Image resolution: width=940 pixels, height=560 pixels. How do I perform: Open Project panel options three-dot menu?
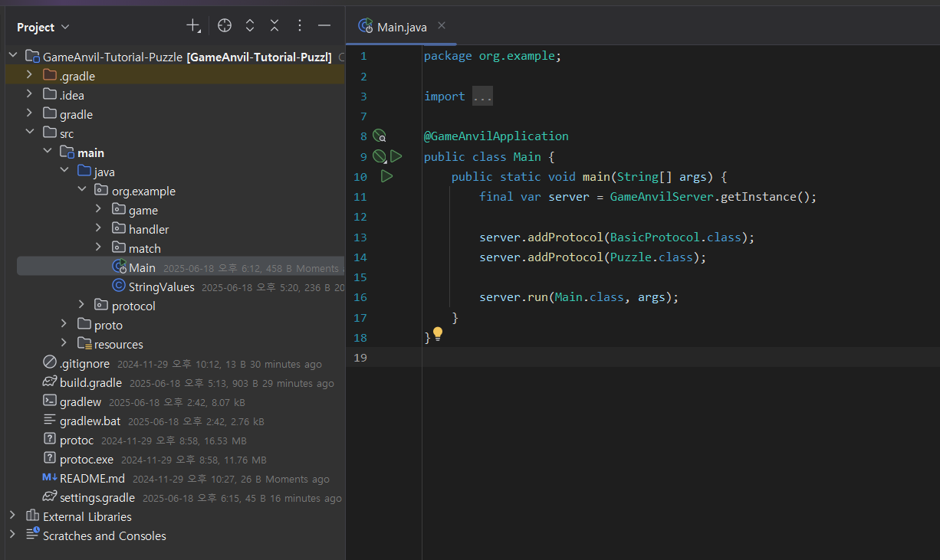tap(300, 26)
